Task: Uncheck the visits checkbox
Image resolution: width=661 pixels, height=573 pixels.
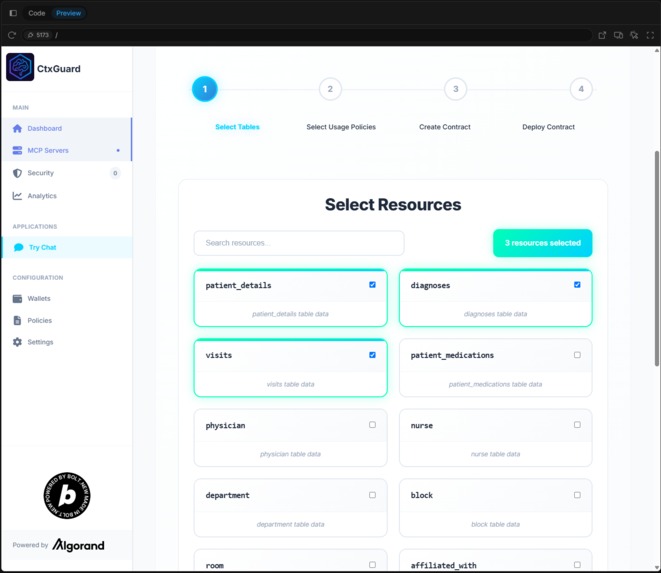Action: 372,355
